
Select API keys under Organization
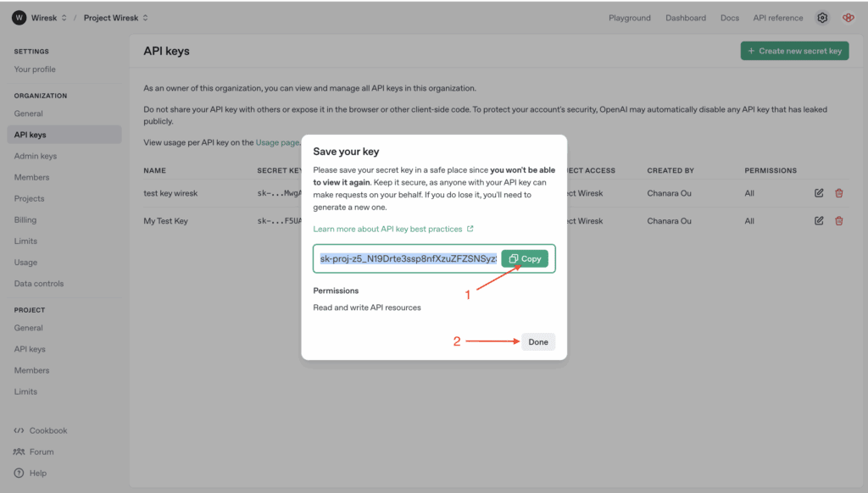click(64, 135)
